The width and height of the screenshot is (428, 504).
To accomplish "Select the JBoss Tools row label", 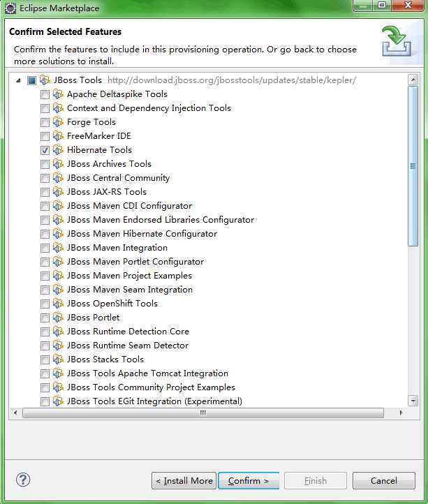I will coord(78,80).
